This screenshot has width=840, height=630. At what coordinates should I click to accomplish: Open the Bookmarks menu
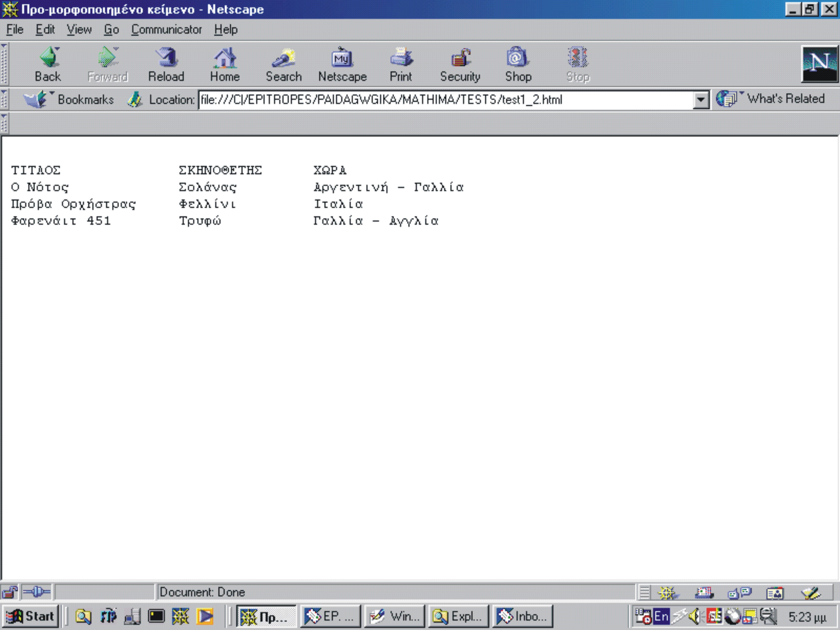(x=68, y=100)
